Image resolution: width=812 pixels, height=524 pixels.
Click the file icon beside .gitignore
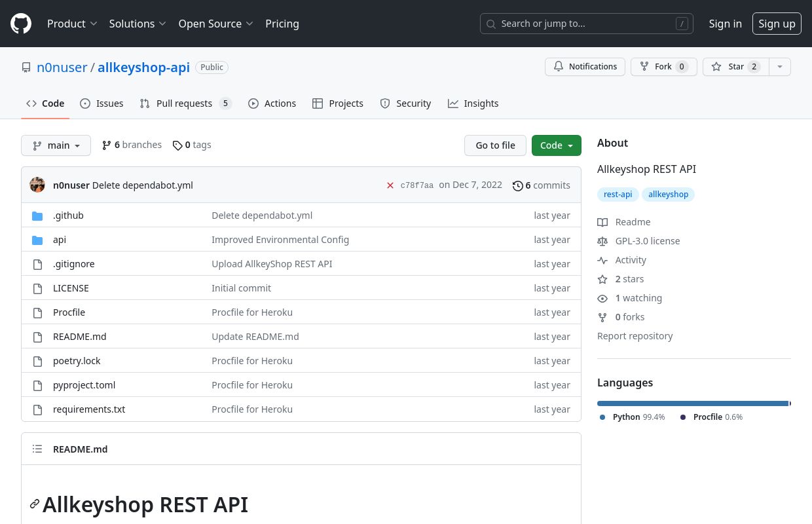[x=37, y=264]
